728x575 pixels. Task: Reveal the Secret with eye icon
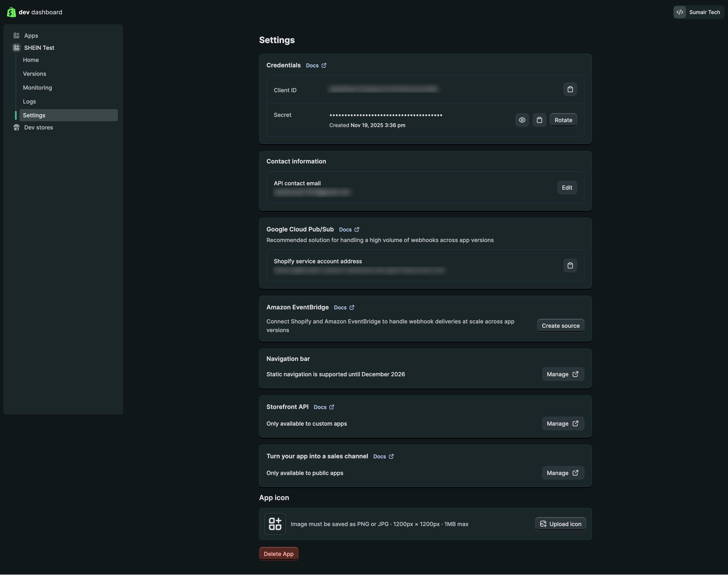pyautogui.click(x=522, y=120)
